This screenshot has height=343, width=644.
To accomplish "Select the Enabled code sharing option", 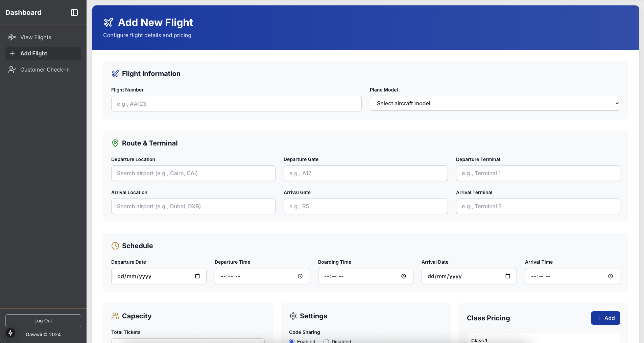I will click(292, 341).
